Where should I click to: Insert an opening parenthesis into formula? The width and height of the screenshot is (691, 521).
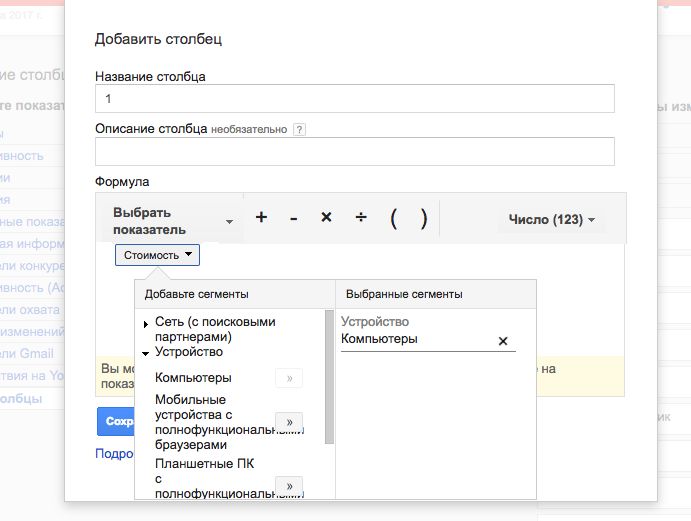click(394, 219)
